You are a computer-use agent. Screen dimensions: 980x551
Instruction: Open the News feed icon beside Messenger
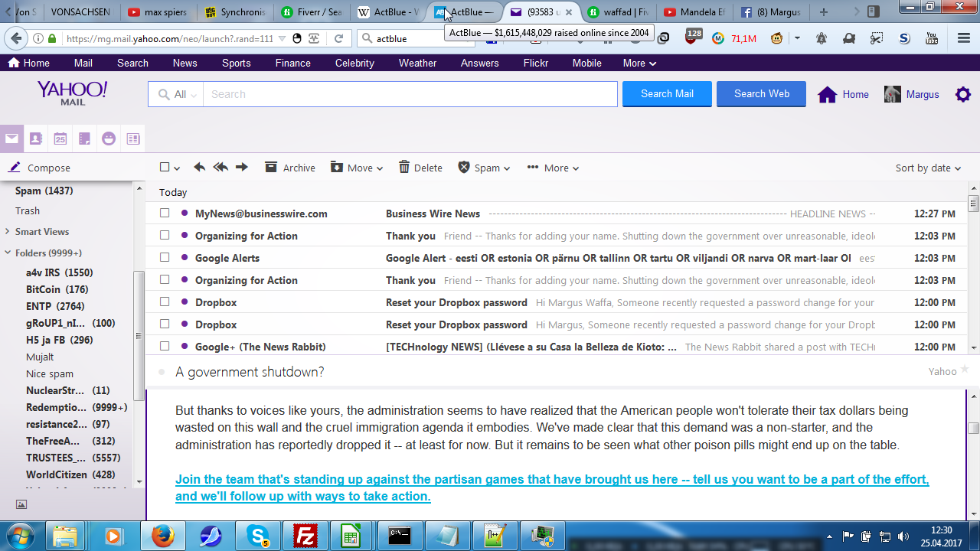click(133, 139)
